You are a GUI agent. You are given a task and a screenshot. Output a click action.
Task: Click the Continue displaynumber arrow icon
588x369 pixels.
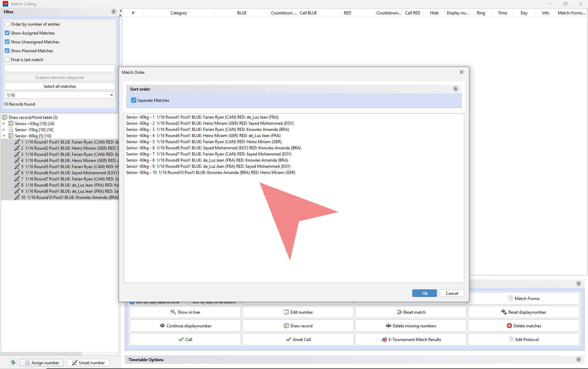point(162,326)
